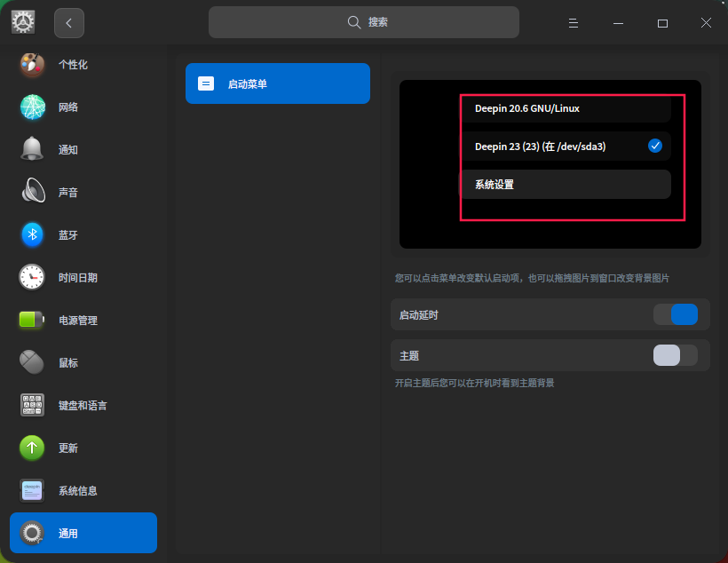Select 个性化 in the sidebar
Screen dimensions: 728x563
83,65
